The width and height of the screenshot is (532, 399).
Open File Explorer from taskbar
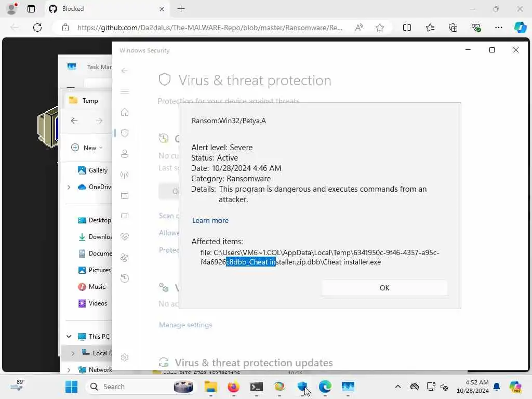coord(211,387)
